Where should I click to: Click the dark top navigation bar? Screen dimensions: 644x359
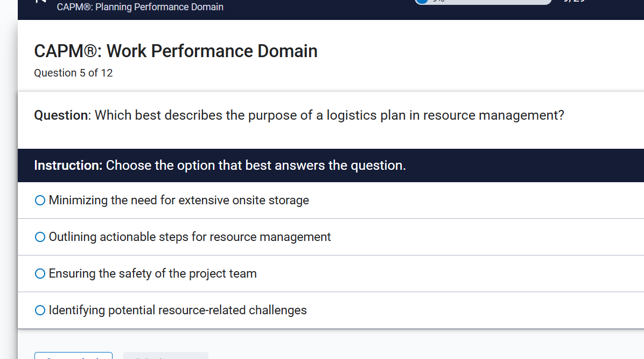tap(323, 10)
